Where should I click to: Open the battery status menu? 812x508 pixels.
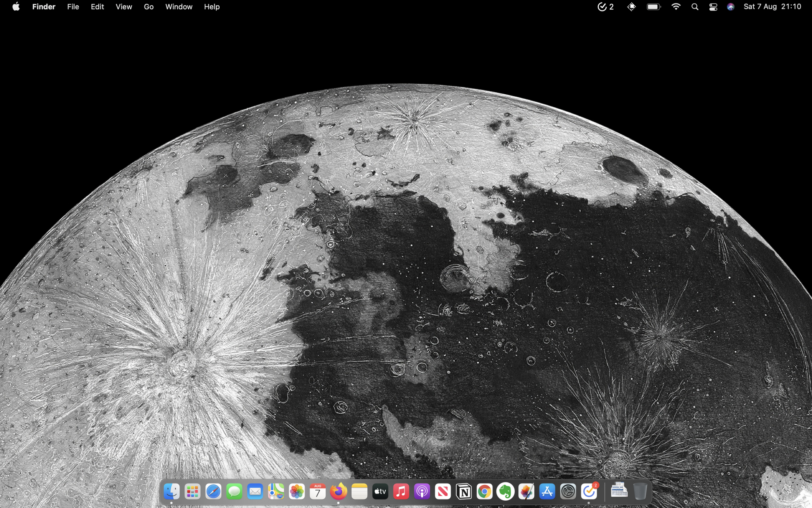(x=654, y=7)
